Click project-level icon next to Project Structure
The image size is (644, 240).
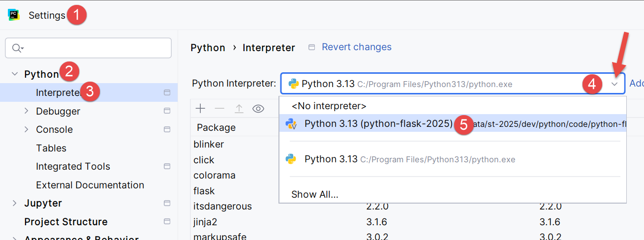click(167, 222)
